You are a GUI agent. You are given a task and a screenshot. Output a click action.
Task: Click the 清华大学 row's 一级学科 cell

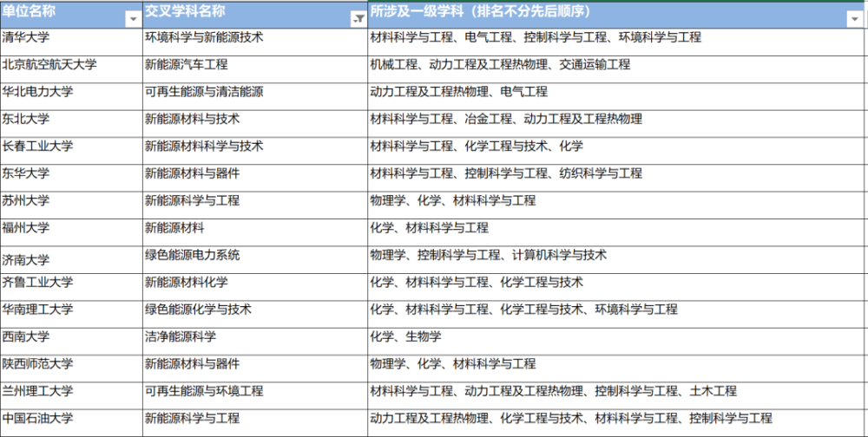click(615, 42)
